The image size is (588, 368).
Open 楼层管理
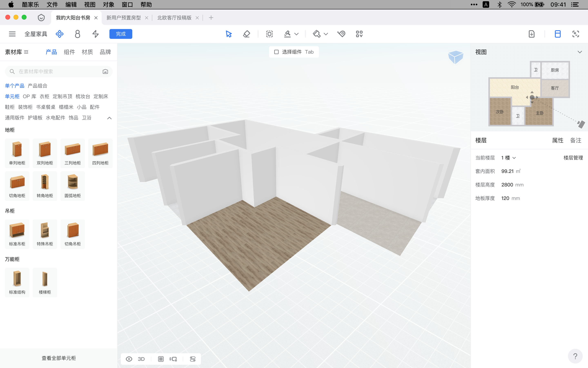573,158
